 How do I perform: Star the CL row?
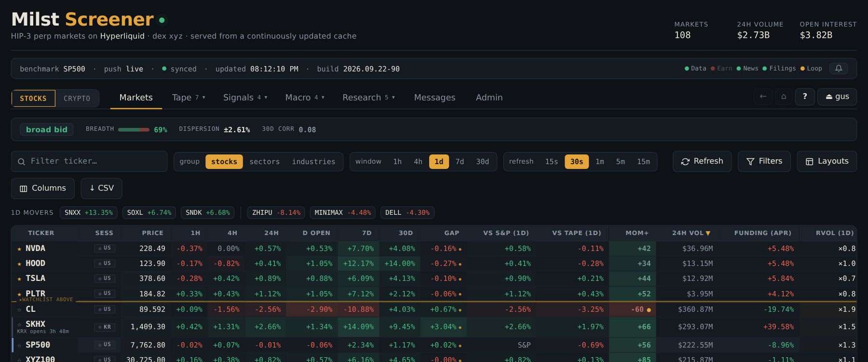19,310
